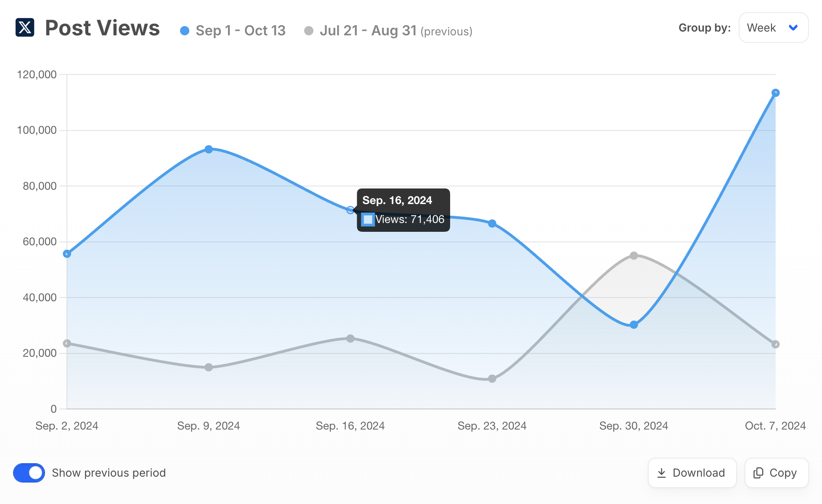
Task: Click the gray peak data point near Sep 30
Action: 634,255
